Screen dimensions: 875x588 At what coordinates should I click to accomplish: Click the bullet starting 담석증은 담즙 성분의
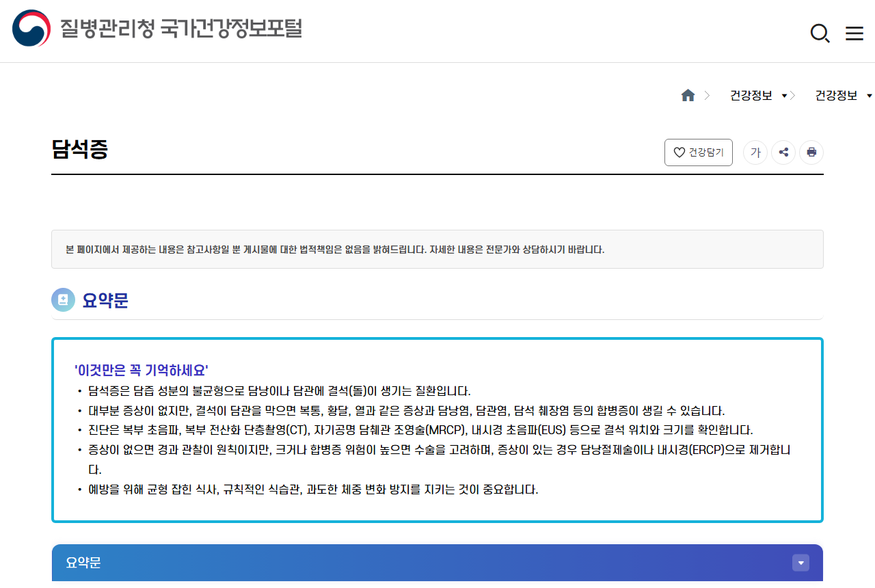[280, 392]
